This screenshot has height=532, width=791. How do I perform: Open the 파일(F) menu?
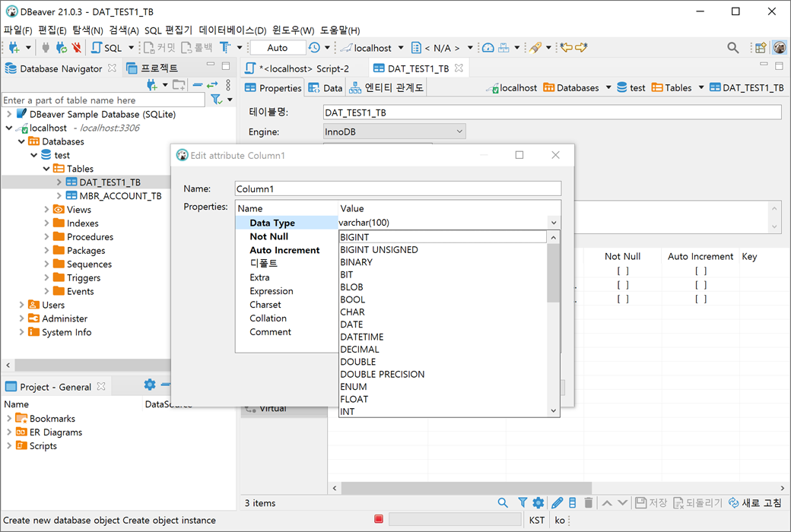[18, 30]
